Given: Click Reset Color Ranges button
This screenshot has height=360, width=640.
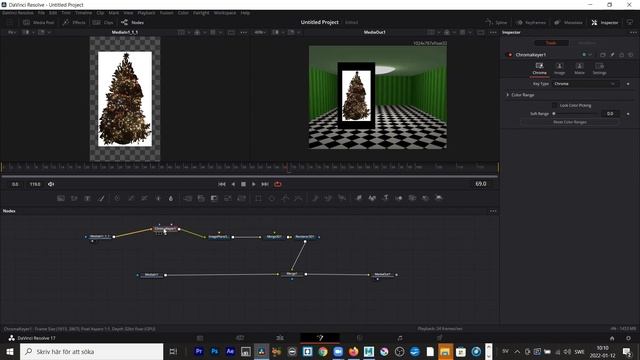Looking at the screenshot, I should click(570, 122).
